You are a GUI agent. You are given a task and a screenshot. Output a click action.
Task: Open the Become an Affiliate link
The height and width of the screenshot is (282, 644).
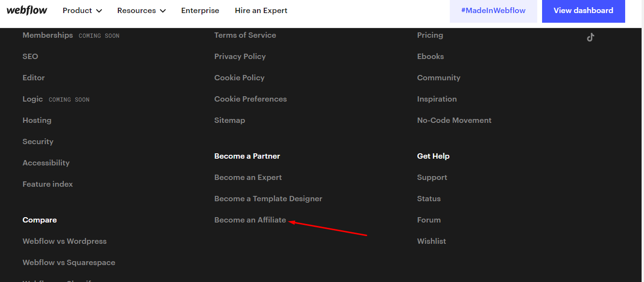250,220
